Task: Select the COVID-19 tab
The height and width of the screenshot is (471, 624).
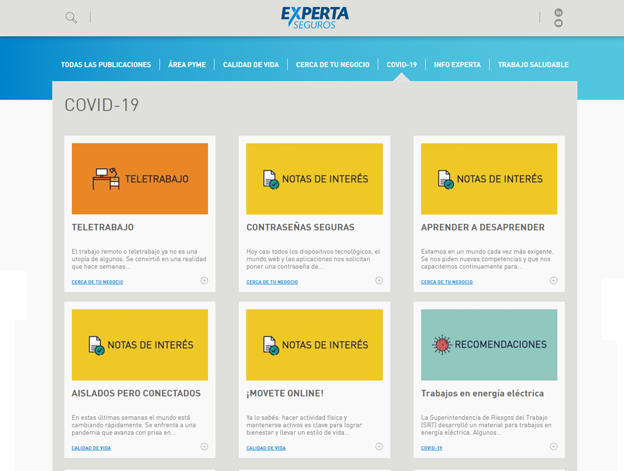Action: point(402,64)
